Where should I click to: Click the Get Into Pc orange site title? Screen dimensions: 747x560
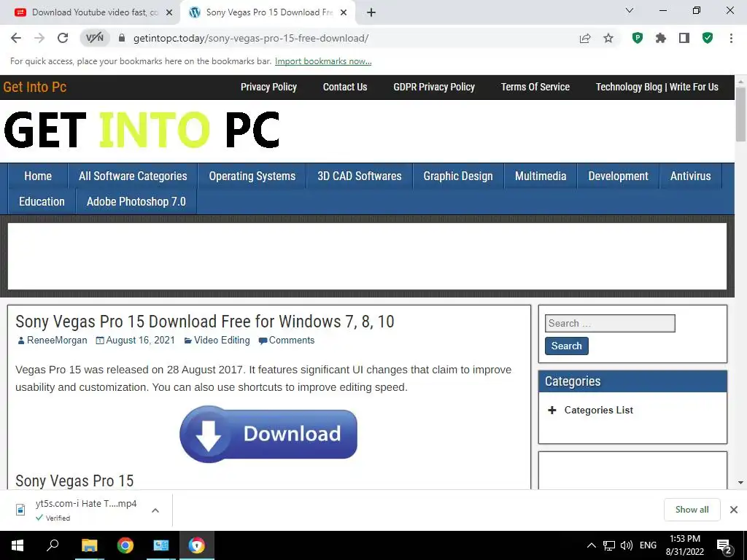pyautogui.click(x=35, y=87)
